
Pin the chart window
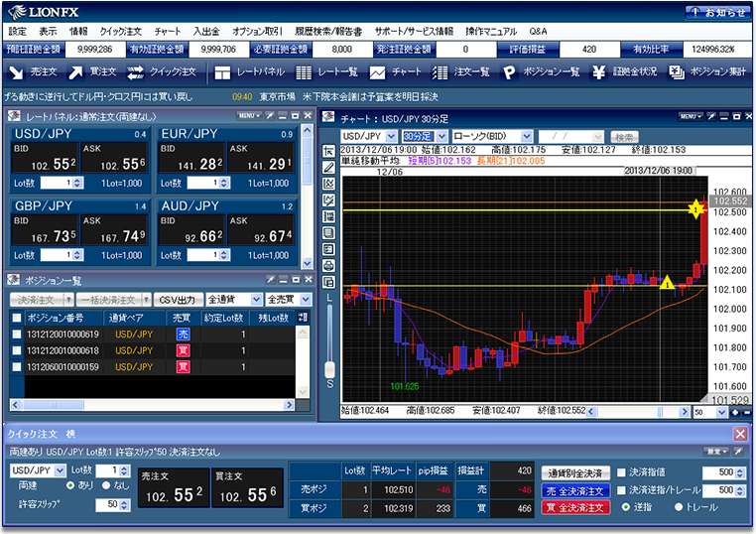[711, 116]
